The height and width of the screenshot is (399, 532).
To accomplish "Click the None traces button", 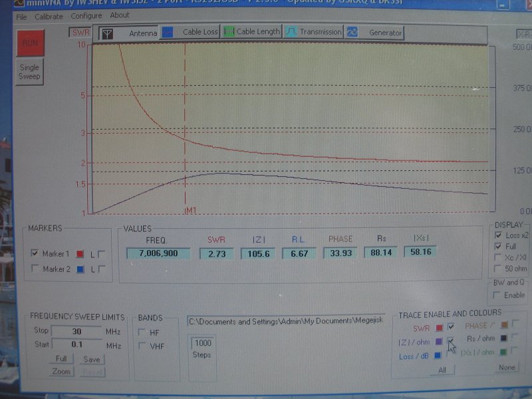I will [x=507, y=368].
